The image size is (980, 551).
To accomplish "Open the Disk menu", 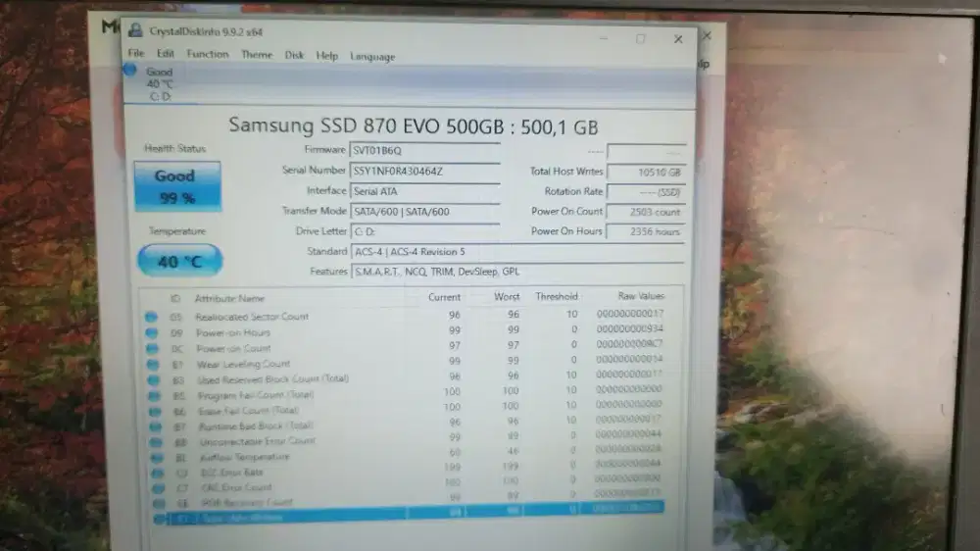I will coord(294,56).
